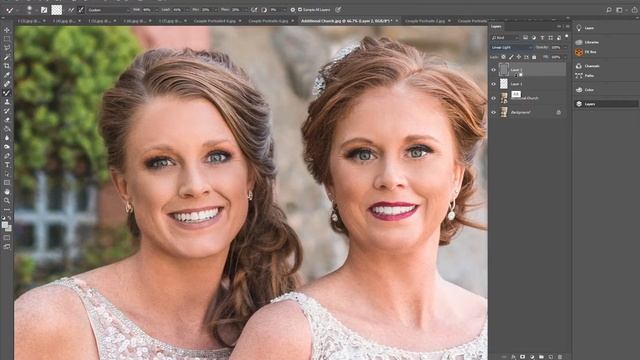Open the Layers panel tab
This screenshot has height=360, width=640.
(x=496, y=26)
